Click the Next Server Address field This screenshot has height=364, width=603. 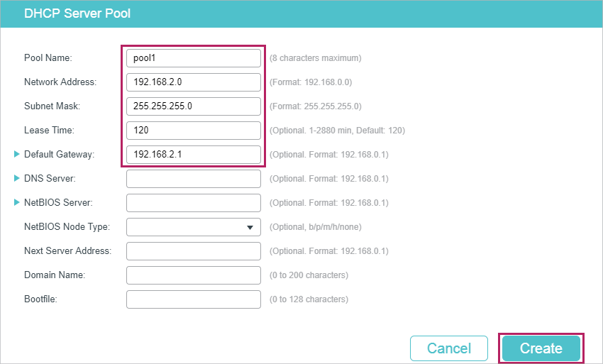tap(194, 251)
